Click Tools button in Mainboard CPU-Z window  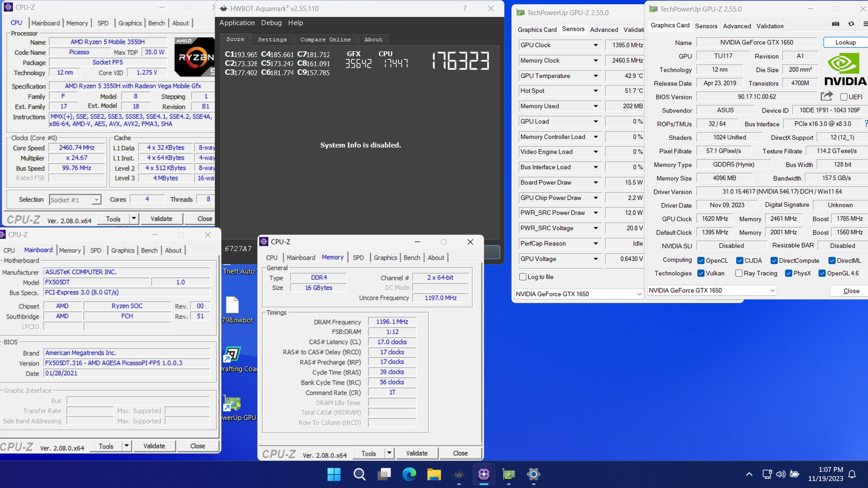click(106, 446)
